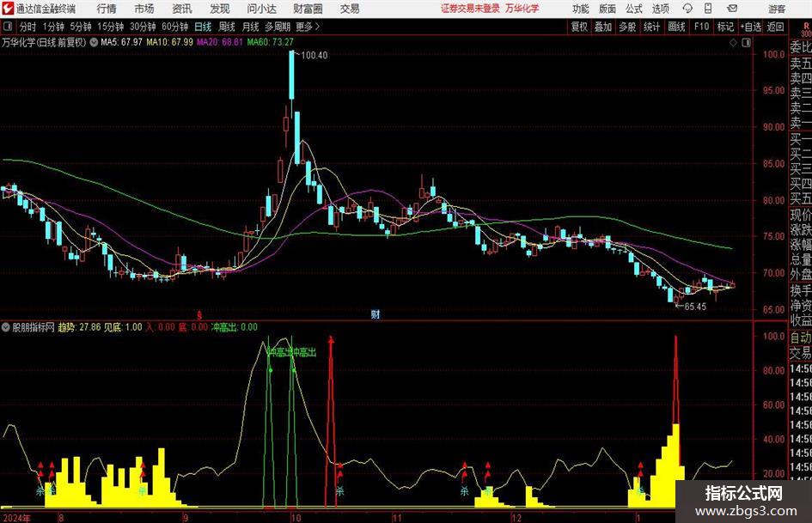Screen dimensions: 812x523
Task: Expand the 更多 periods chevron
Action: 308,27
